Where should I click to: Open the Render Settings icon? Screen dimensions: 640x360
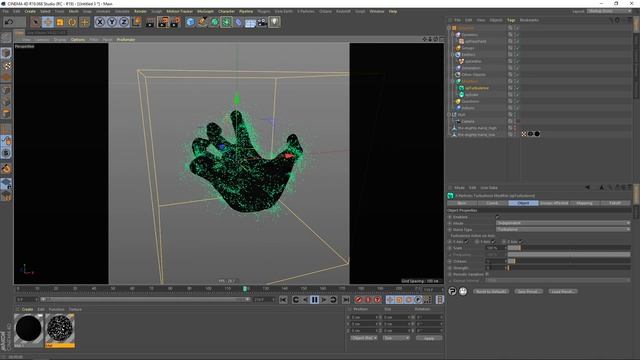click(176, 22)
